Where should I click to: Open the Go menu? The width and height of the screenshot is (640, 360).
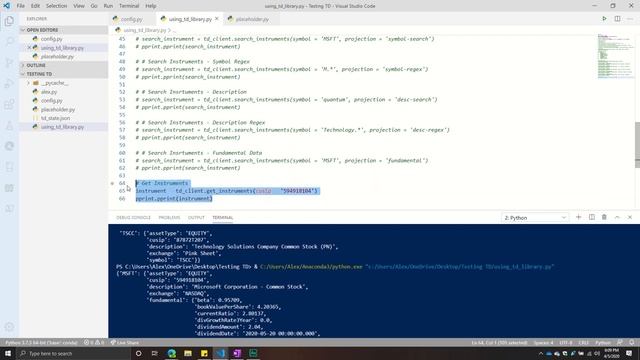click(x=94, y=6)
